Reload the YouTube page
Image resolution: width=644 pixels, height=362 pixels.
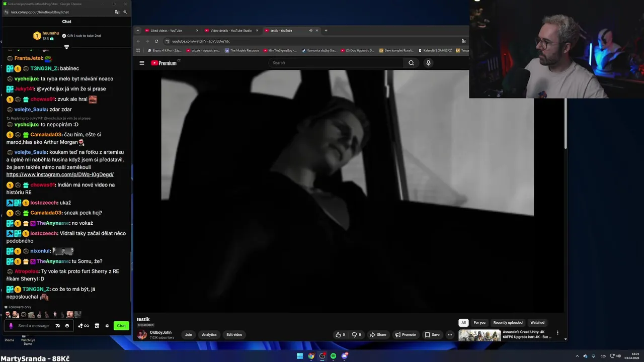coord(156,41)
